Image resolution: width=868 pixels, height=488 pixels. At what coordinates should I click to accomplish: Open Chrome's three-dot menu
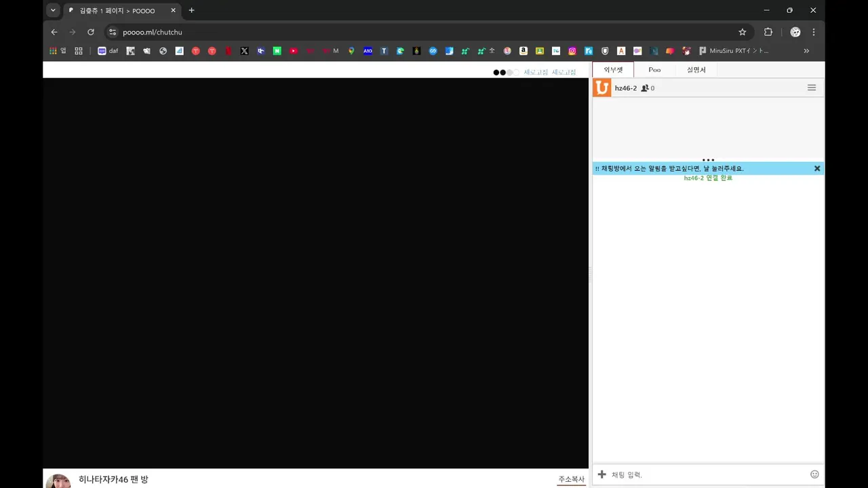coord(813,32)
